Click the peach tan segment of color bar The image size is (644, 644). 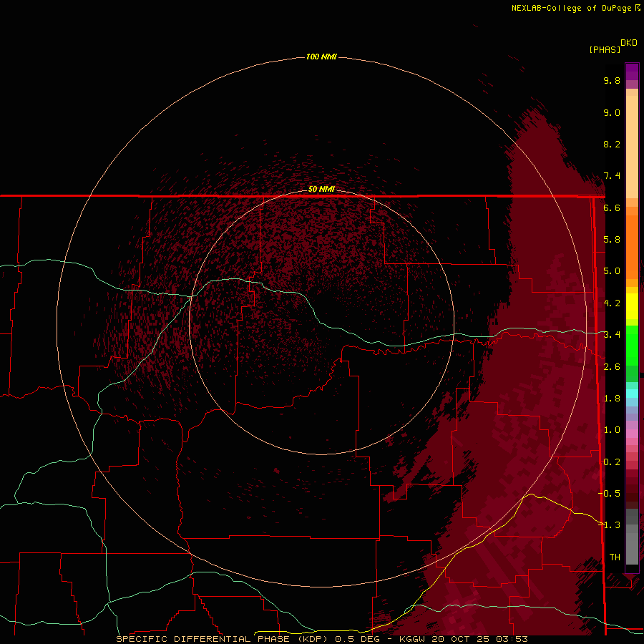coord(632,146)
